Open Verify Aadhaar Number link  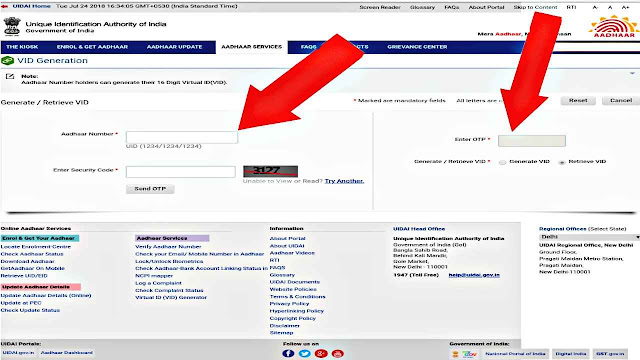click(168, 247)
